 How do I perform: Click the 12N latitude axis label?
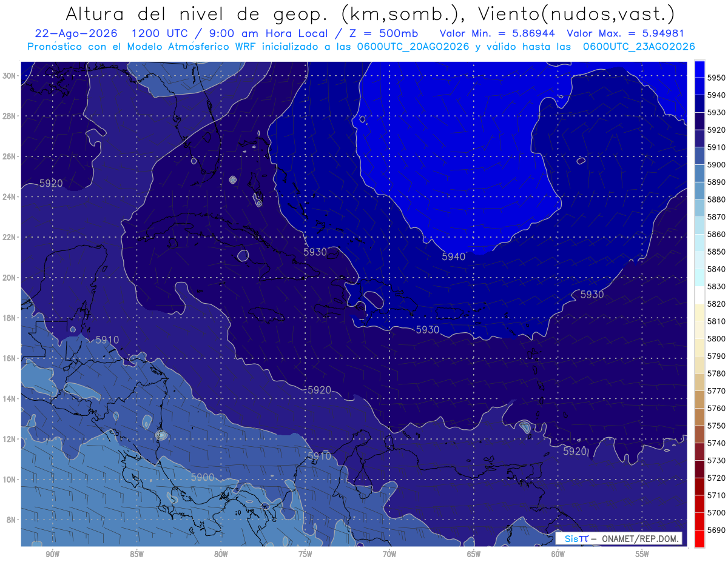click(x=9, y=439)
